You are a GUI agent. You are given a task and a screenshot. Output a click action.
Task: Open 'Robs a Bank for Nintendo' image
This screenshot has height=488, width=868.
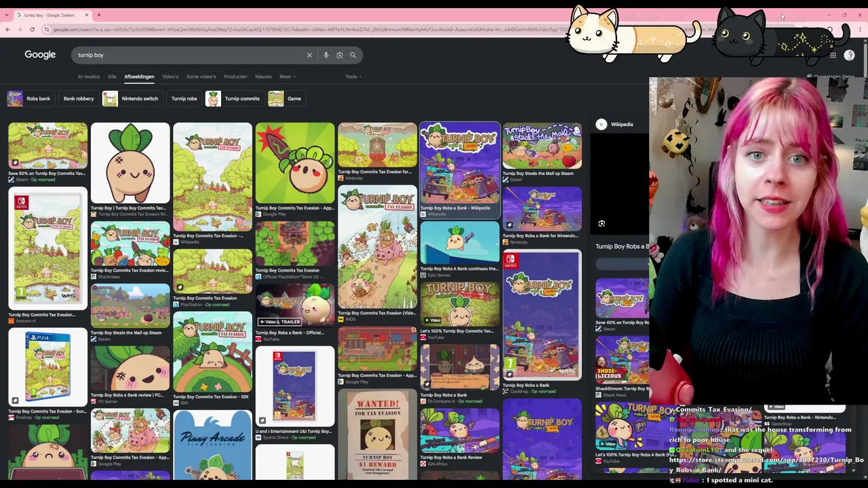click(x=542, y=209)
